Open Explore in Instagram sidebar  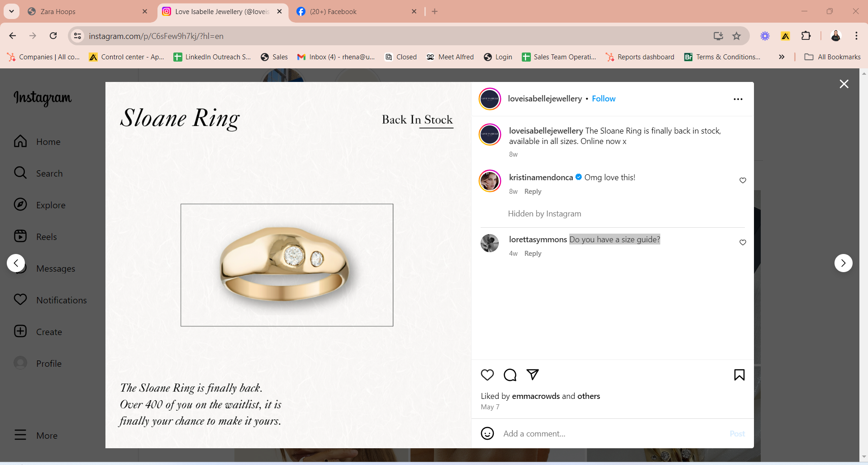point(39,205)
